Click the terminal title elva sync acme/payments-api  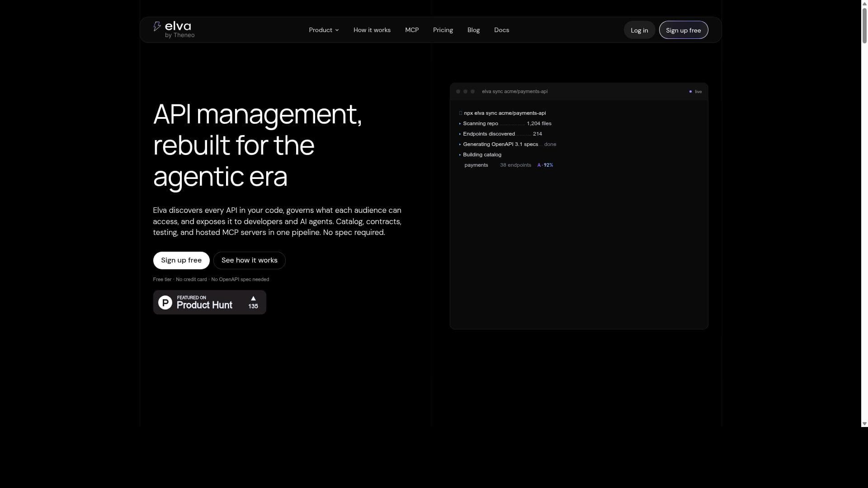pos(514,91)
